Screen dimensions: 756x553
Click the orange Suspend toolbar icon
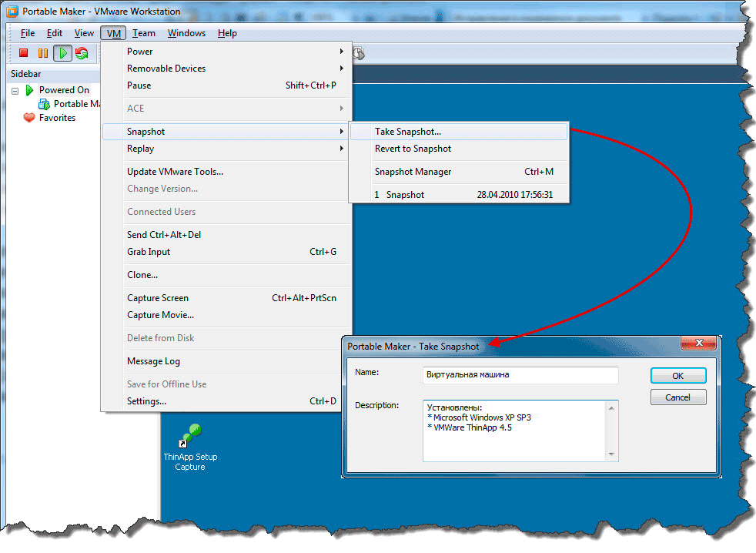(43, 53)
